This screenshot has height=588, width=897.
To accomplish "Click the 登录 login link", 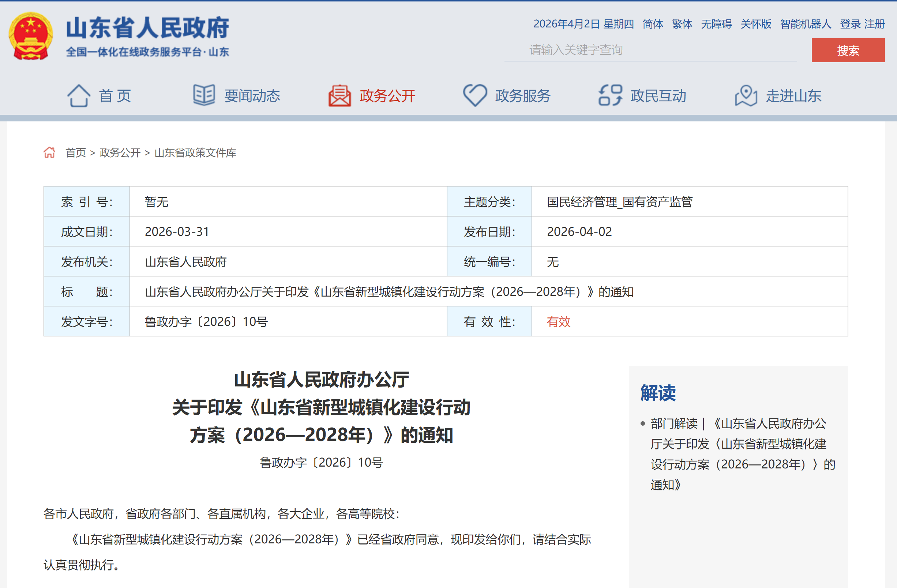I will pyautogui.click(x=850, y=24).
